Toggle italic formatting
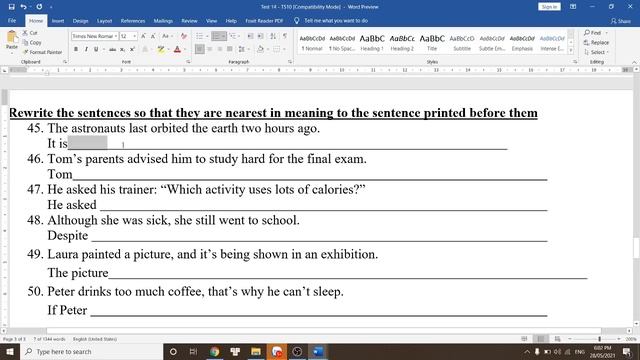Viewport: 640px width, 360px height. pos(86,49)
